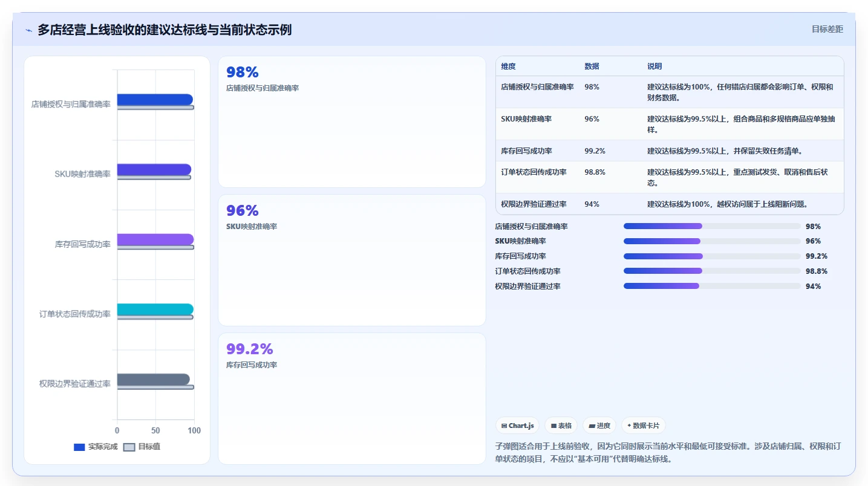This screenshot has height=486, width=868.
Task: Click the 98.8% value in table
Action: 595,172
